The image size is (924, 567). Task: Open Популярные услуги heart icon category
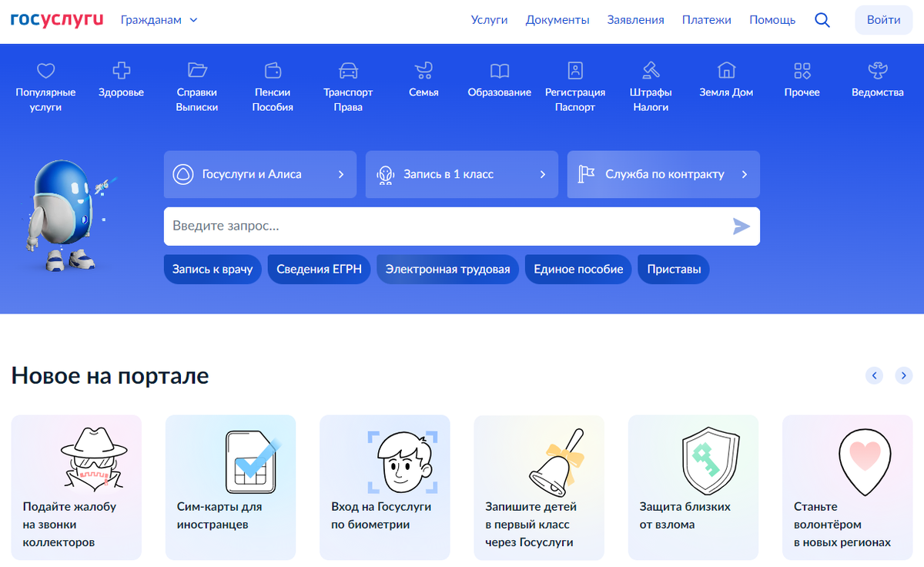(46, 71)
